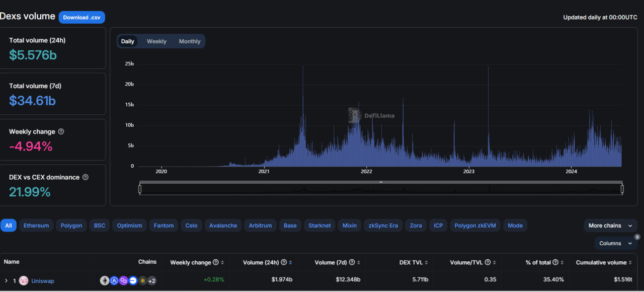Click the +2 more chains badge

pyautogui.click(x=151, y=281)
